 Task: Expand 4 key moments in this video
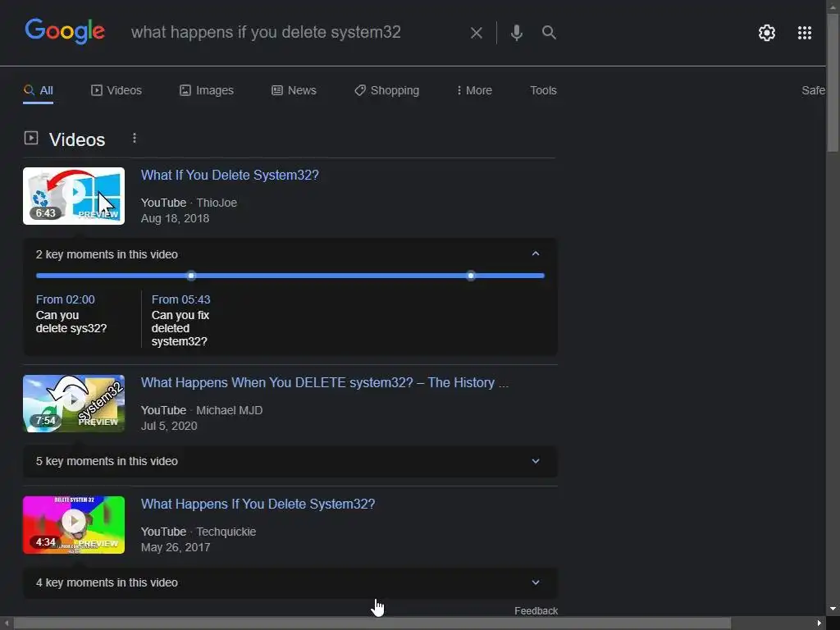coord(290,583)
